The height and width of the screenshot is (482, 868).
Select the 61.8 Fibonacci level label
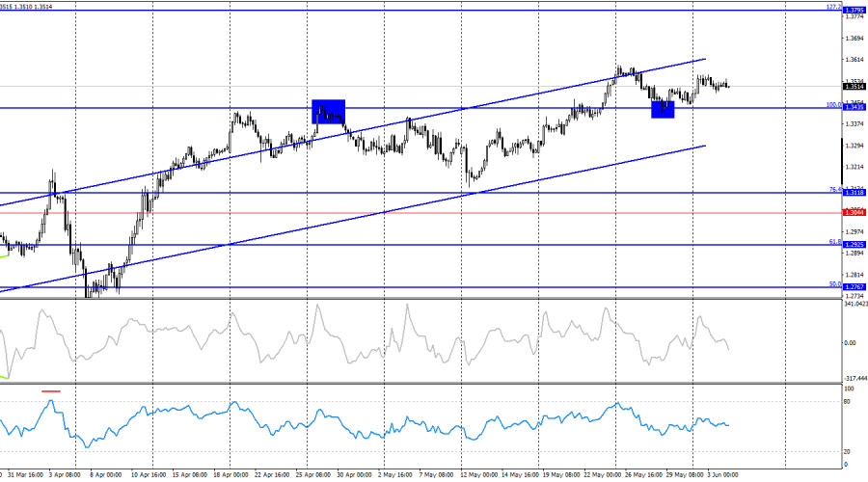[x=835, y=242]
